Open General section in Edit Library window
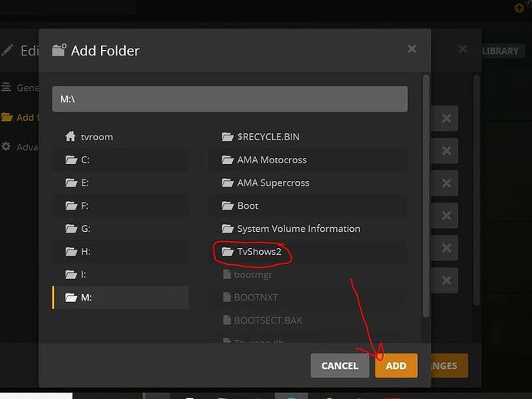Image resolution: width=532 pixels, height=399 pixels. coord(20,88)
